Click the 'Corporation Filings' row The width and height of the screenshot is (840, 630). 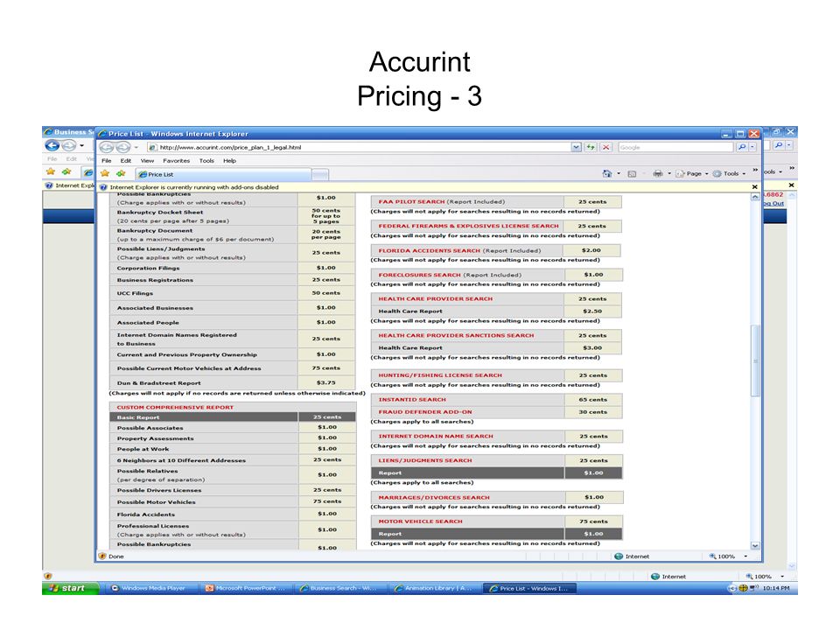click(232, 268)
